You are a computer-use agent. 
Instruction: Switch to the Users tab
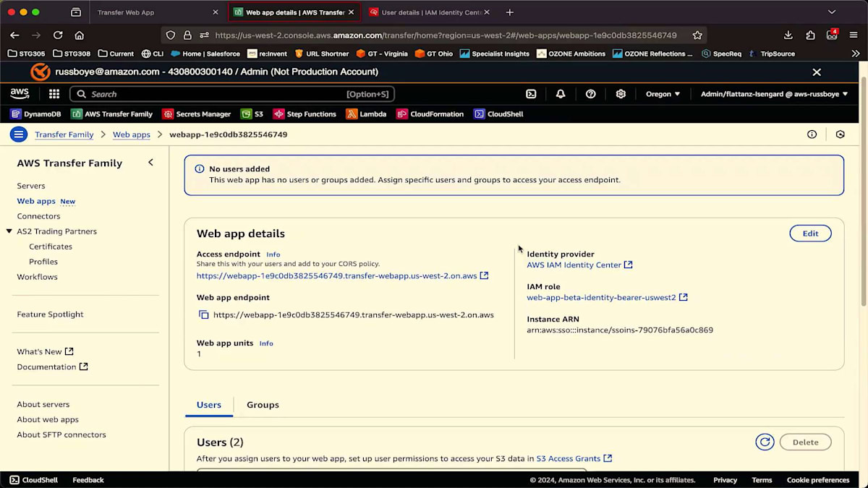point(209,405)
